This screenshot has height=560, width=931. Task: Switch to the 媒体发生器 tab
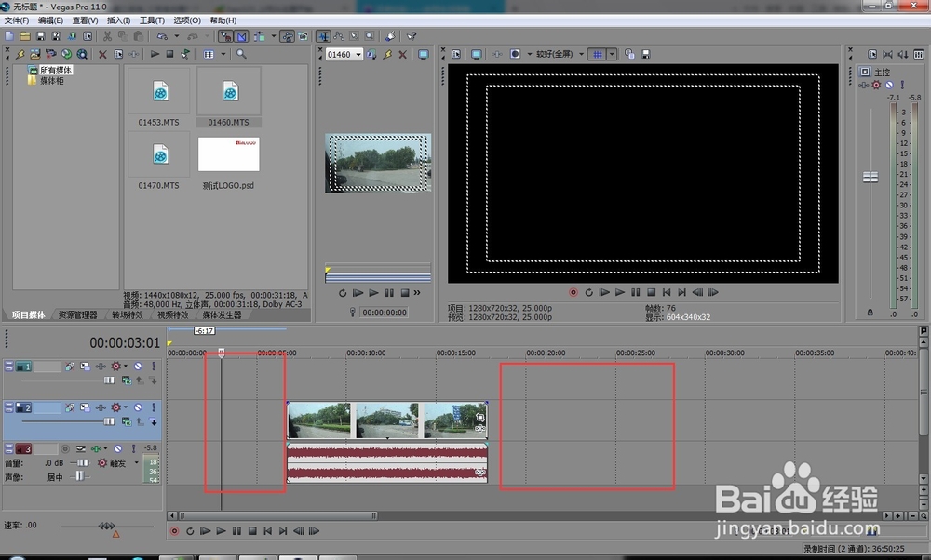pos(222,315)
